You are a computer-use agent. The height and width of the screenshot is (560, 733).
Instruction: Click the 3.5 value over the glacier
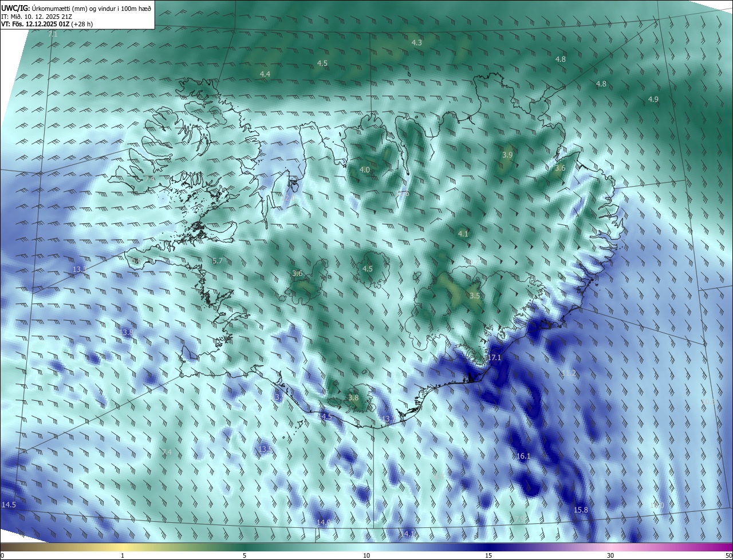tap(475, 296)
